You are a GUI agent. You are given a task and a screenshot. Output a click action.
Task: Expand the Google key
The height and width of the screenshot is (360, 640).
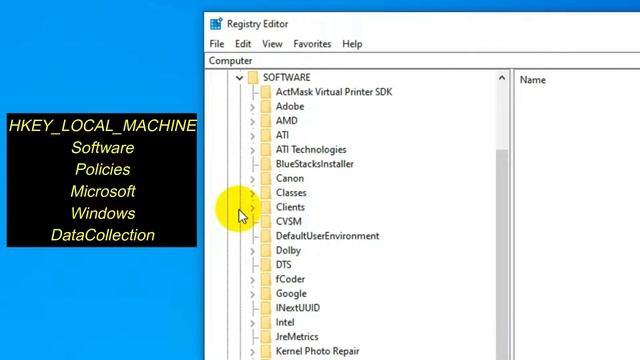[252, 294]
